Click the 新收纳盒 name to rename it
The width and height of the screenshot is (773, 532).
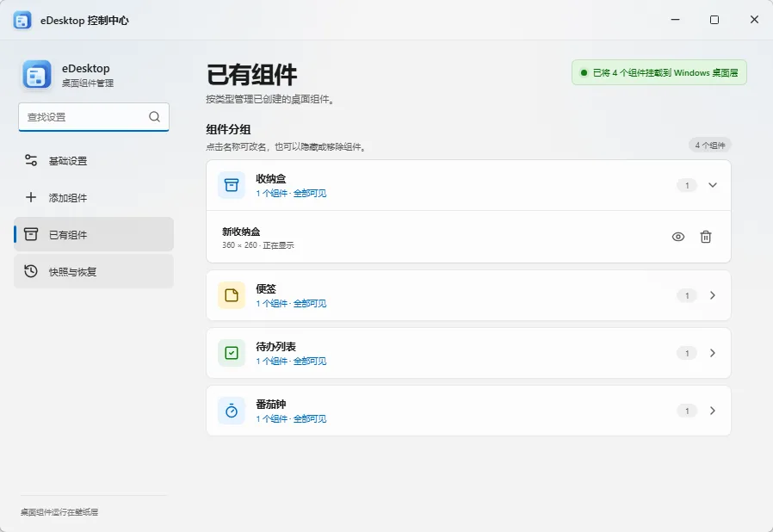tap(241, 232)
